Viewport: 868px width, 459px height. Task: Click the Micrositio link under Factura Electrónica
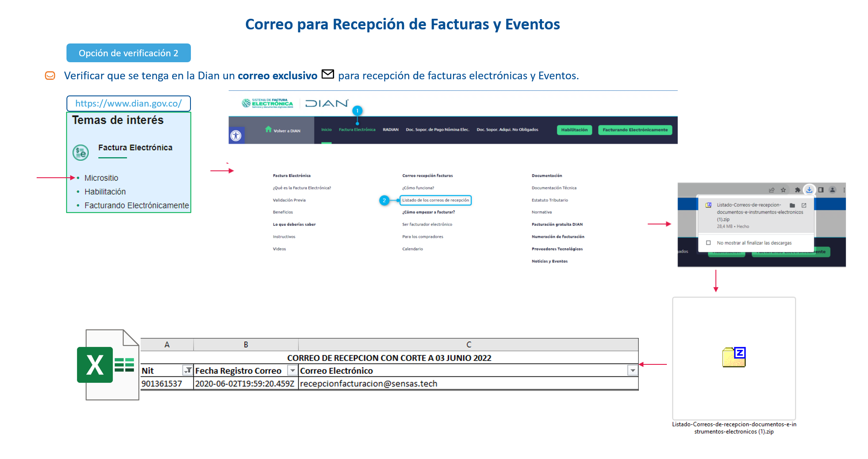click(101, 178)
